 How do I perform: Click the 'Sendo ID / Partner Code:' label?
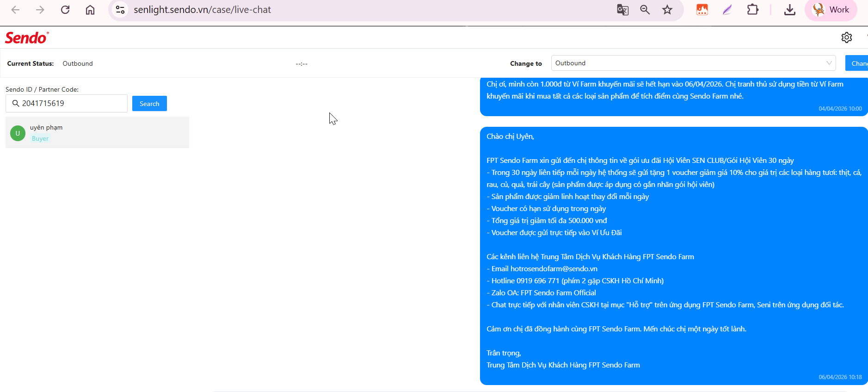pyautogui.click(x=42, y=89)
